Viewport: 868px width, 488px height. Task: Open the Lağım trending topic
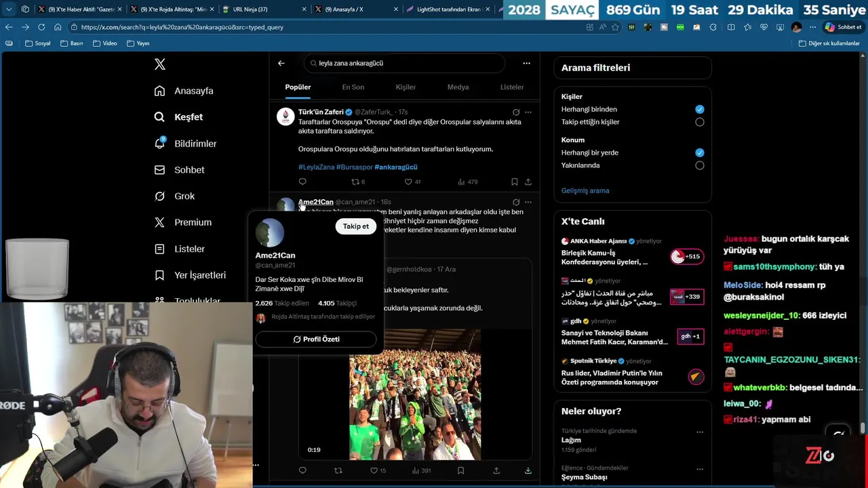click(x=571, y=440)
